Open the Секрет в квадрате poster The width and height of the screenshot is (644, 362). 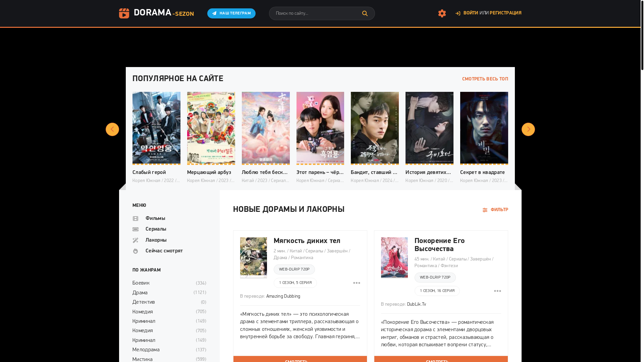[x=484, y=128]
